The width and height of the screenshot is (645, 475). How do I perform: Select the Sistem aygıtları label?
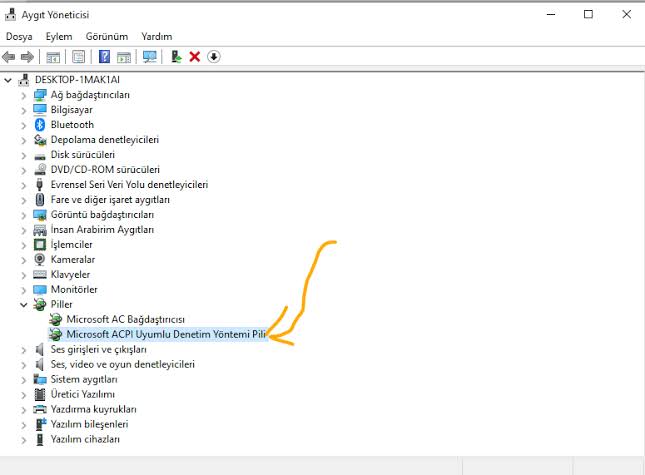click(x=84, y=379)
